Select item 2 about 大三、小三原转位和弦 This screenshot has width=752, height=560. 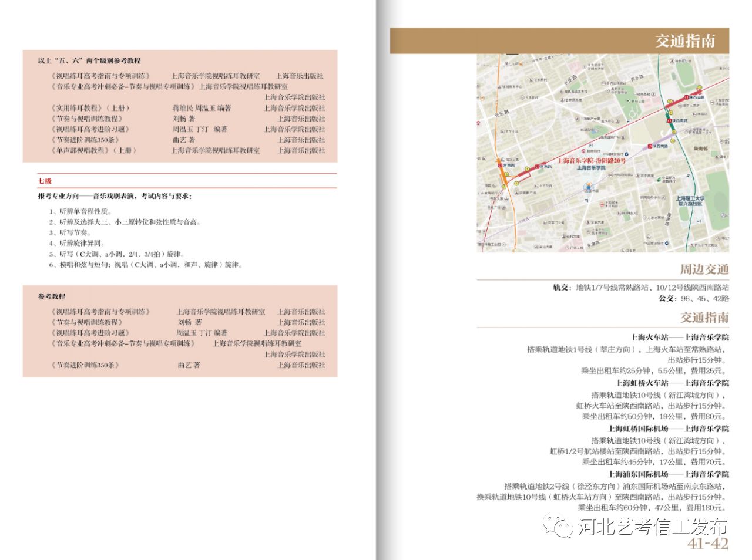pos(125,222)
